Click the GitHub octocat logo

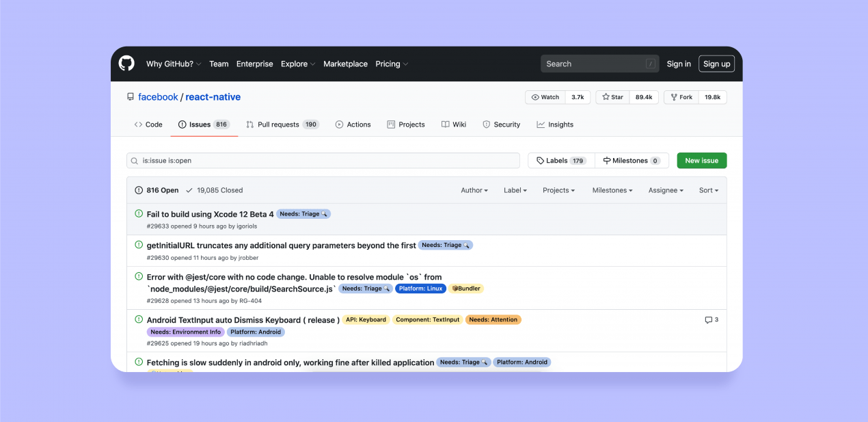pos(126,64)
